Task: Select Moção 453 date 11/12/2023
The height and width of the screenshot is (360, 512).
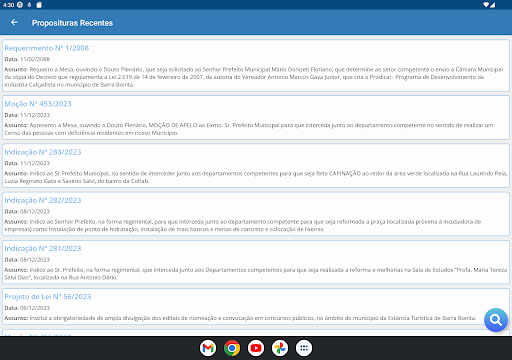Action: 35,115
